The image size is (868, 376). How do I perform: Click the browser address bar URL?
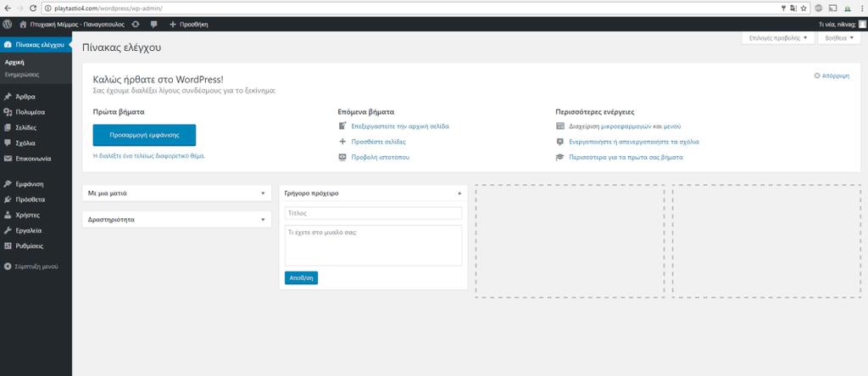coord(109,8)
